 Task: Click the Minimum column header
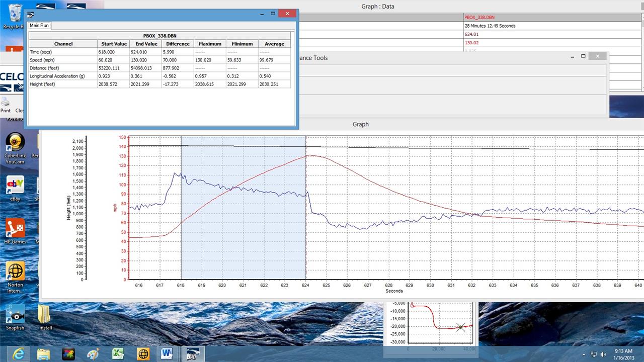click(x=242, y=44)
